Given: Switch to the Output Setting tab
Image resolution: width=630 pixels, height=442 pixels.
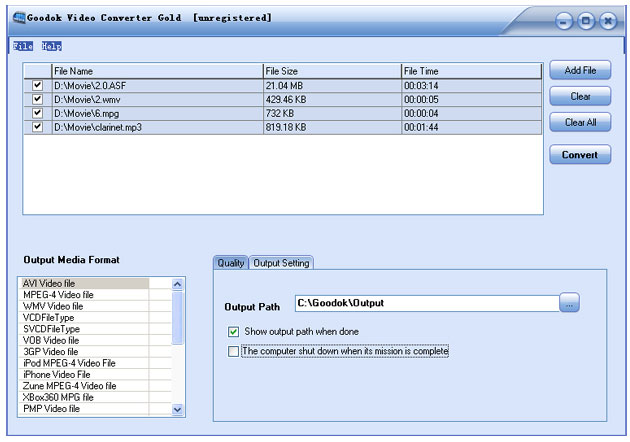Looking at the screenshot, I should pyautogui.click(x=281, y=263).
